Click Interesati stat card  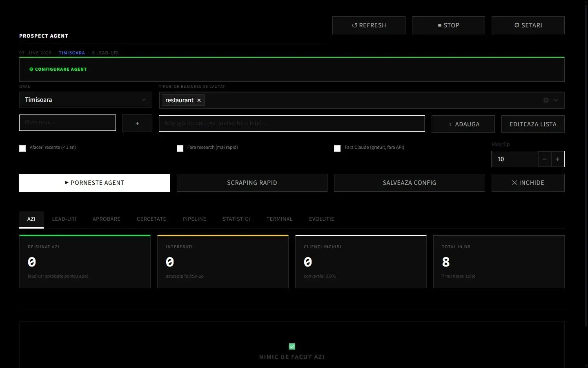pos(223,262)
